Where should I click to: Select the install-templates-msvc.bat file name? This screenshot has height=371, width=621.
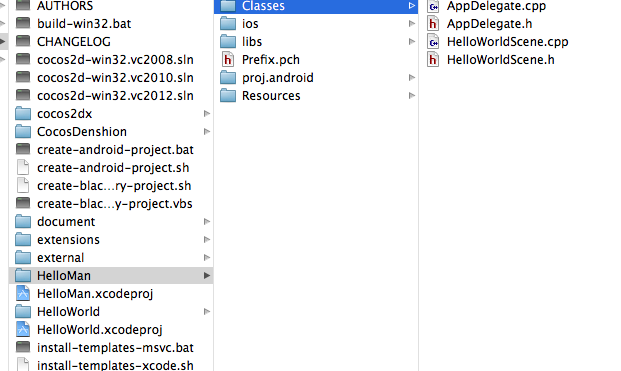coord(115,348)
